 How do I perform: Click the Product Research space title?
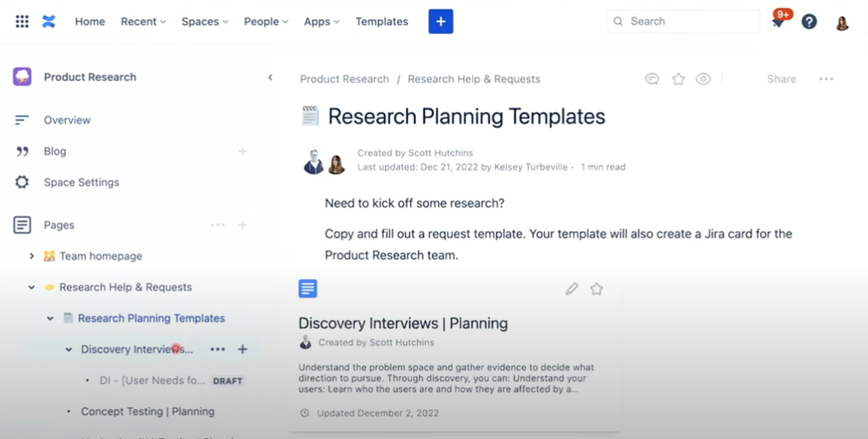(89, 77)
